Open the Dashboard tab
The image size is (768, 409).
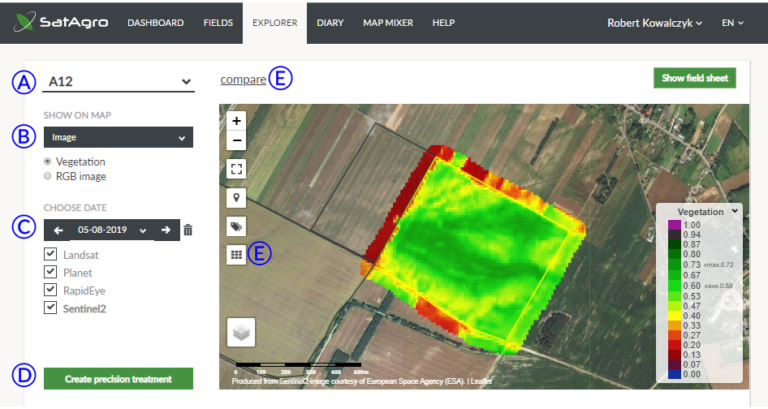pyautogui.click(x=155, y=22)
